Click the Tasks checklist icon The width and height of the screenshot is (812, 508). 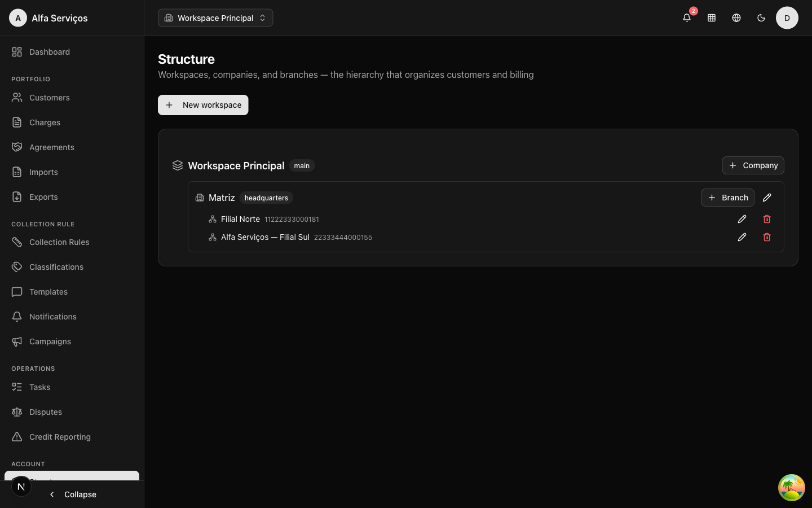pos(17,387)
